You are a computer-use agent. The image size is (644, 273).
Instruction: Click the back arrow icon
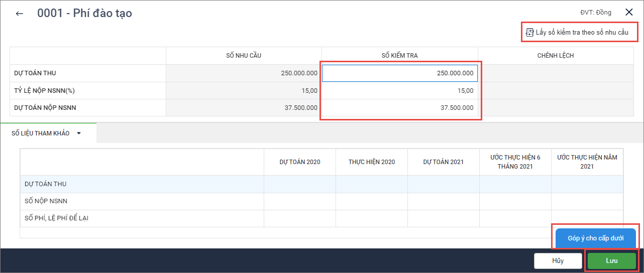20,14
